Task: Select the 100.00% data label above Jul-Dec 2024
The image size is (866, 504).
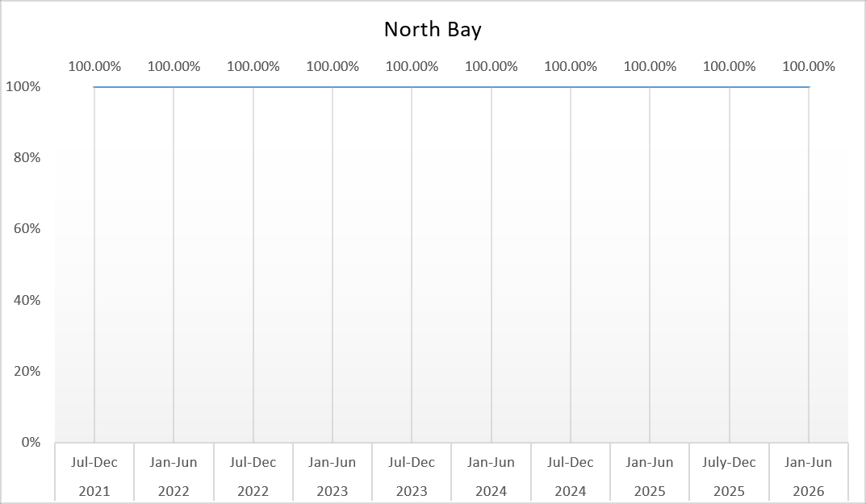Action: [x=571, y=67]
